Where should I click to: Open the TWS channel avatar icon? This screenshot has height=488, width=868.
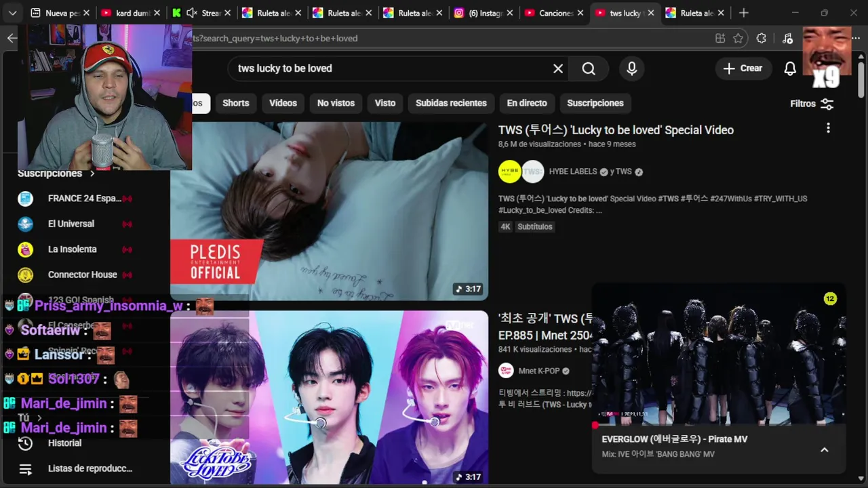click(533, 171)
